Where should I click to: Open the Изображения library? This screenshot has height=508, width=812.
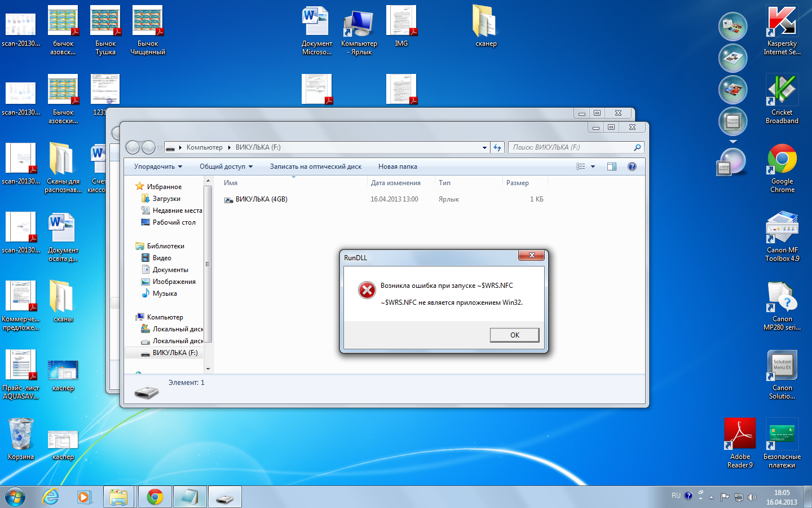click(x=174, y=282)
